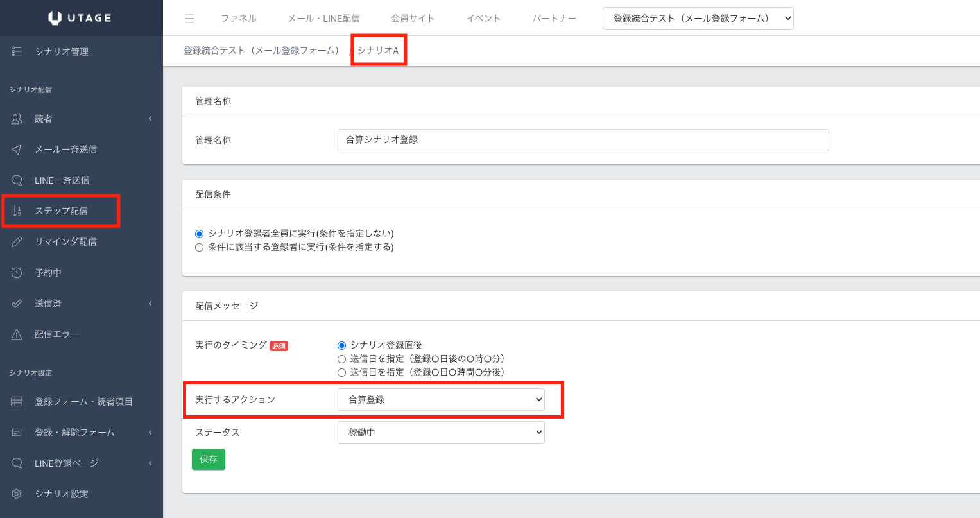Open the ファネル menu in top navigation
Image resolution: width=980 pixels, height=518 pixels.
coord(239,19)
